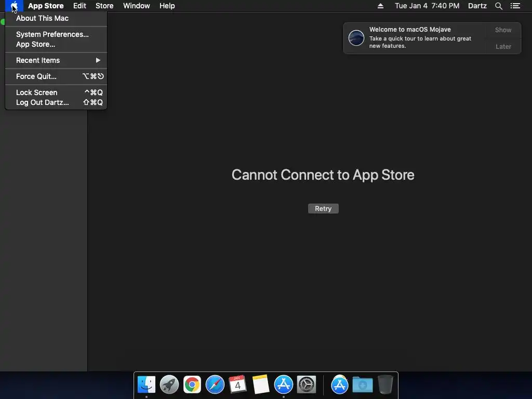Image resolution: width=532 pixels, height=399 pixels.
Task: Click the Mojave notification thumbnail icon
Action: click(x=356, y=37)
